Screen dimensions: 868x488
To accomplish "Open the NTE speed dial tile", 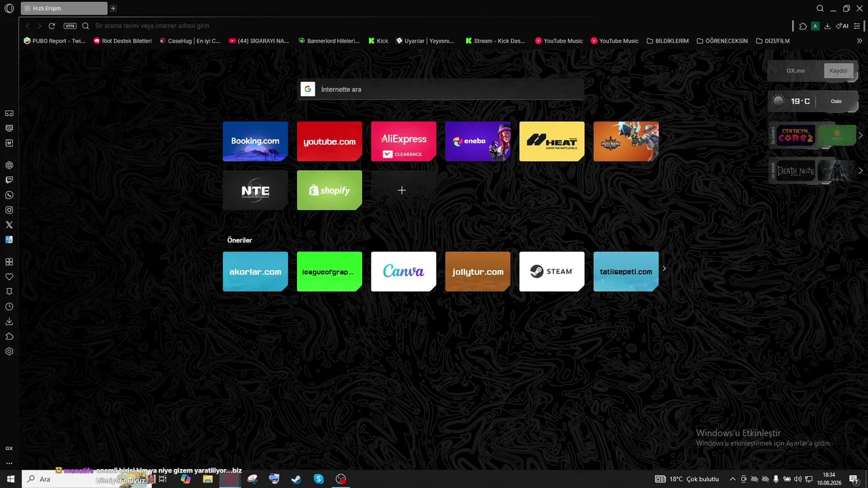I will coord(255,190).
